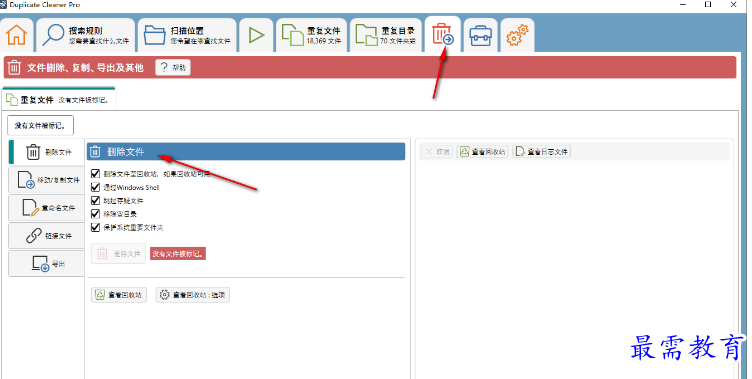Screen dimensions: 752x379
Task: Click the greyed 删除文件 delete button
Action: [118, 254]
